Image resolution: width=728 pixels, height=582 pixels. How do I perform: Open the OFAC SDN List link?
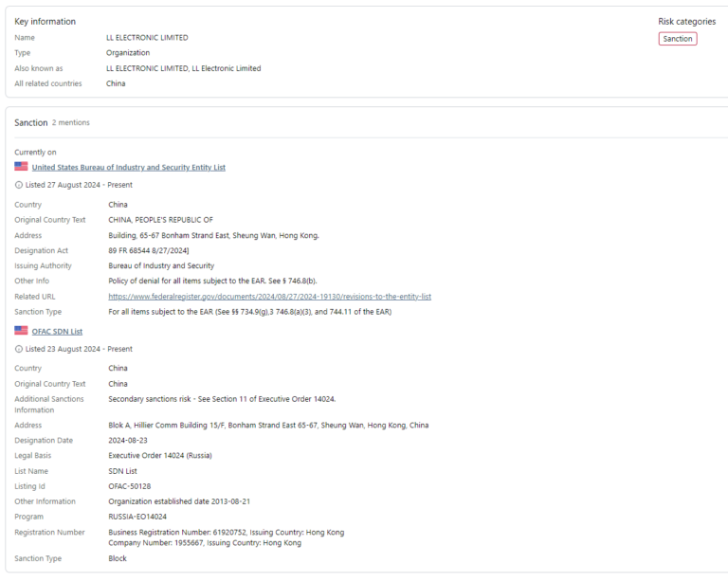[x=57, y=331]
